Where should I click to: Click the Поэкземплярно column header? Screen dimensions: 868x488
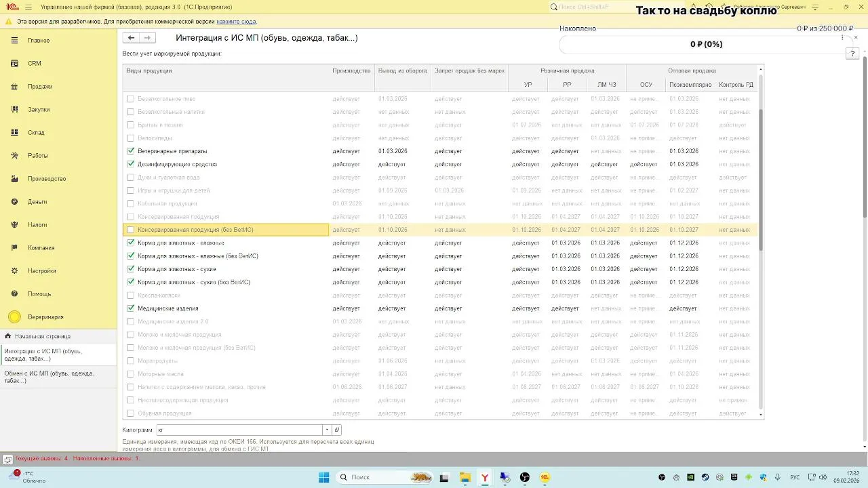coord(690,85)
